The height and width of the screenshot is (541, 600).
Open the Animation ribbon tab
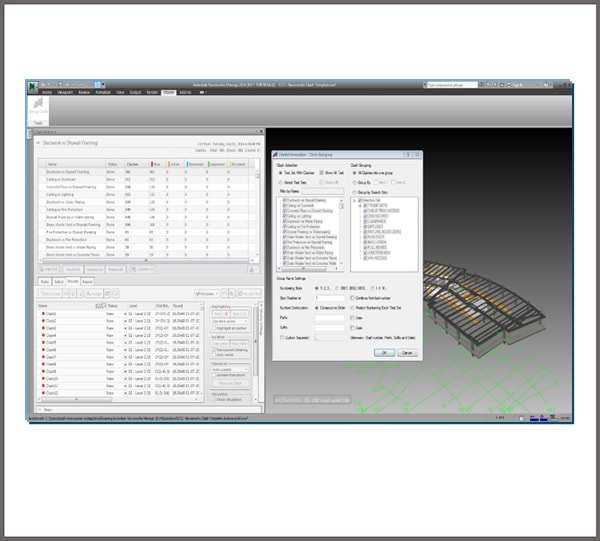coord(103,93)
